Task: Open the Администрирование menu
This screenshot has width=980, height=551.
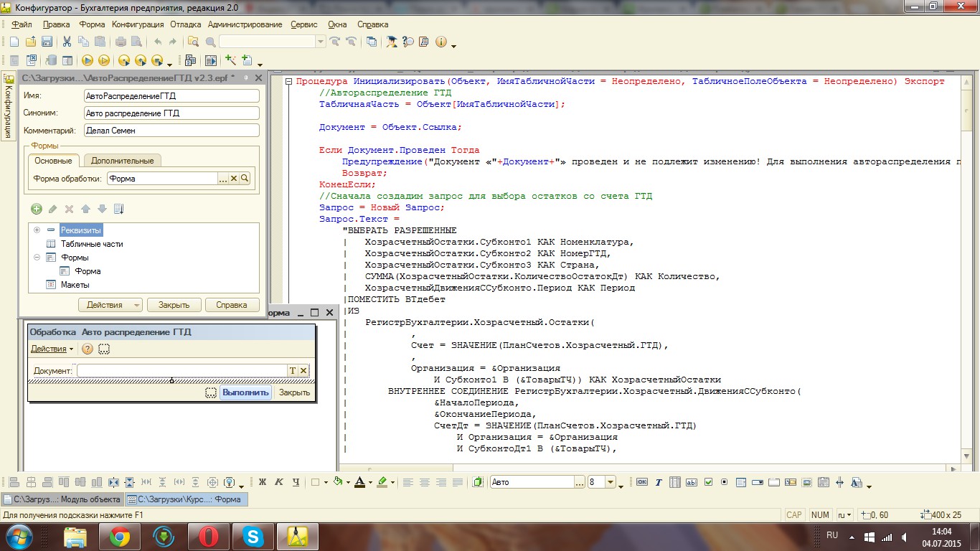Action: coord(245,24)
